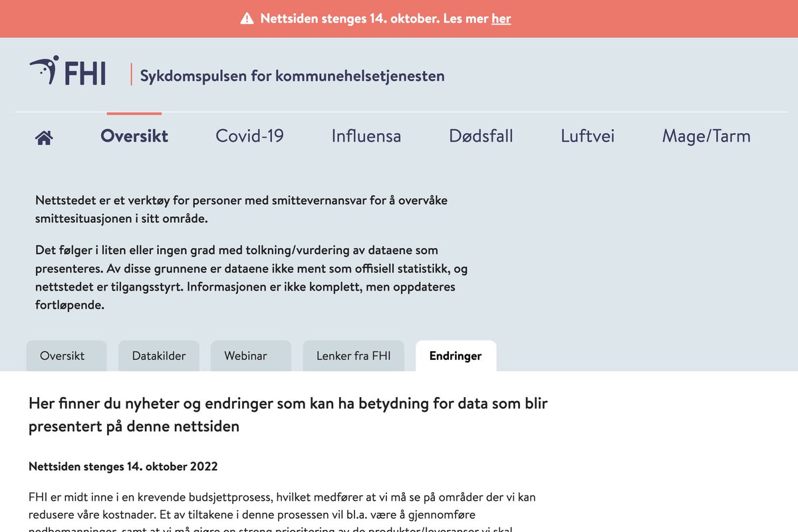
Task: Click the warning triangle icon in banner
Action: (247, 19)
